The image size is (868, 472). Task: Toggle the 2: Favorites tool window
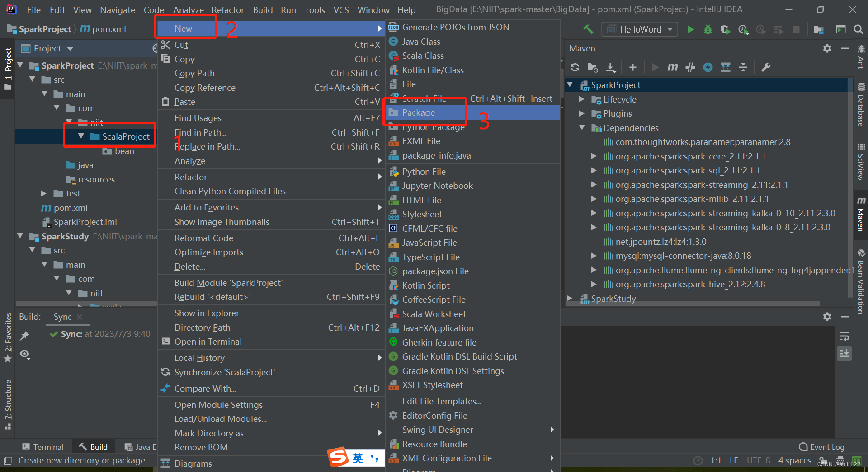click(x=8, y=338)
